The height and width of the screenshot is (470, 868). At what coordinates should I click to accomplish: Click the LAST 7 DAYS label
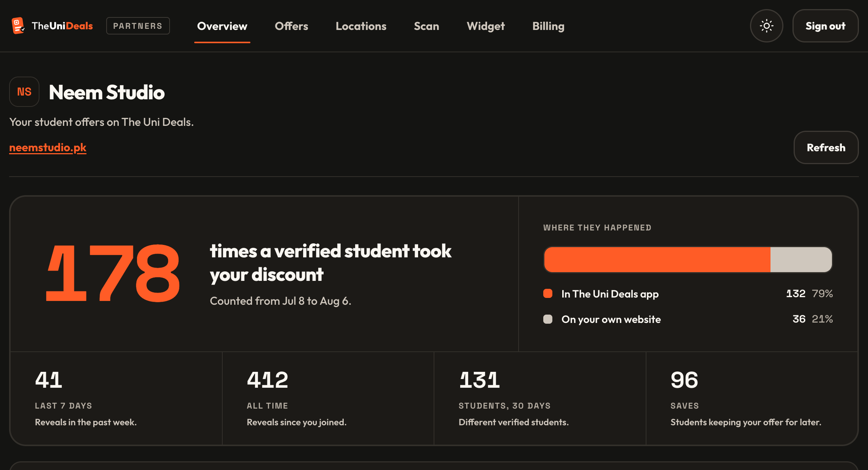coord(63,406)
